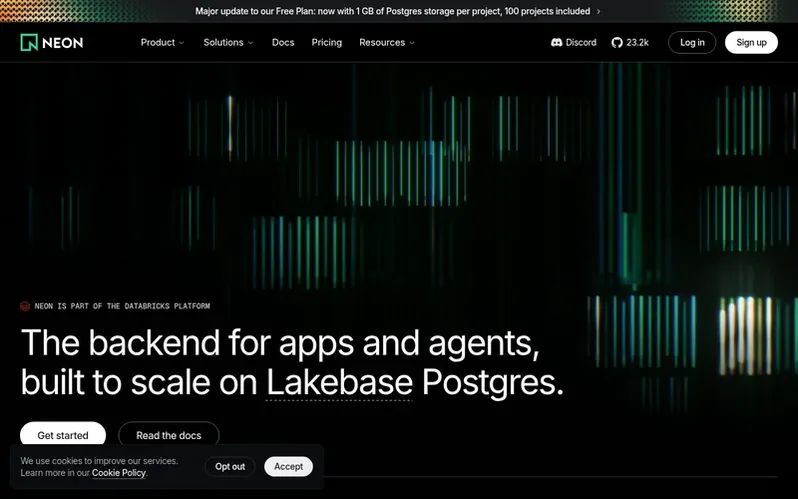
Task: Click the arrow on the announcement banner
Action: tap(598, 11)
